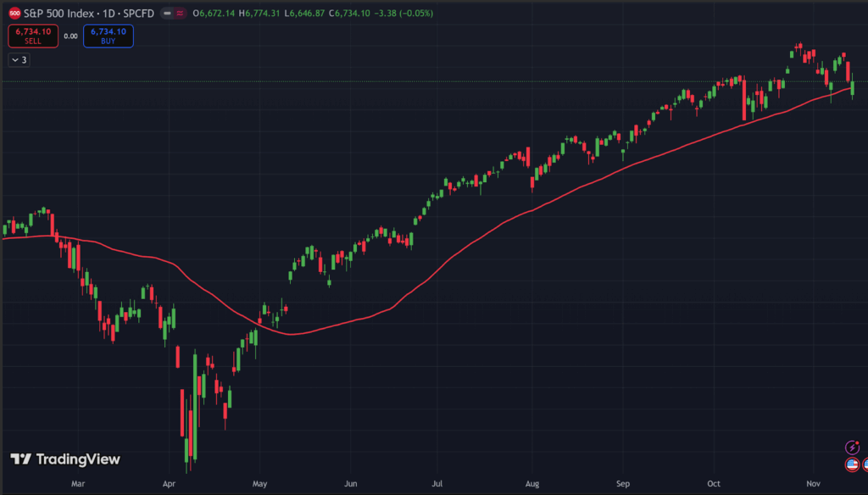
Task: Click the red S&P 500 symbol logo
Action: coord(14,14)
